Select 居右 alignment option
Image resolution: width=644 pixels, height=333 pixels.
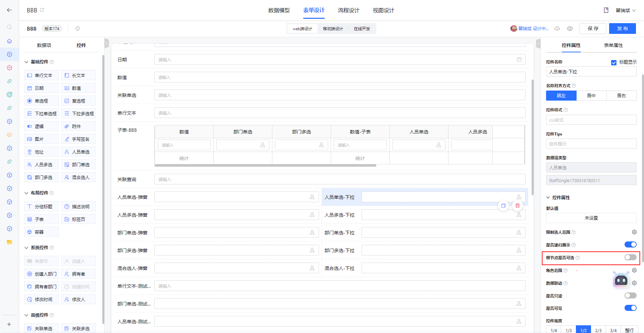click(x=622, y=96)
